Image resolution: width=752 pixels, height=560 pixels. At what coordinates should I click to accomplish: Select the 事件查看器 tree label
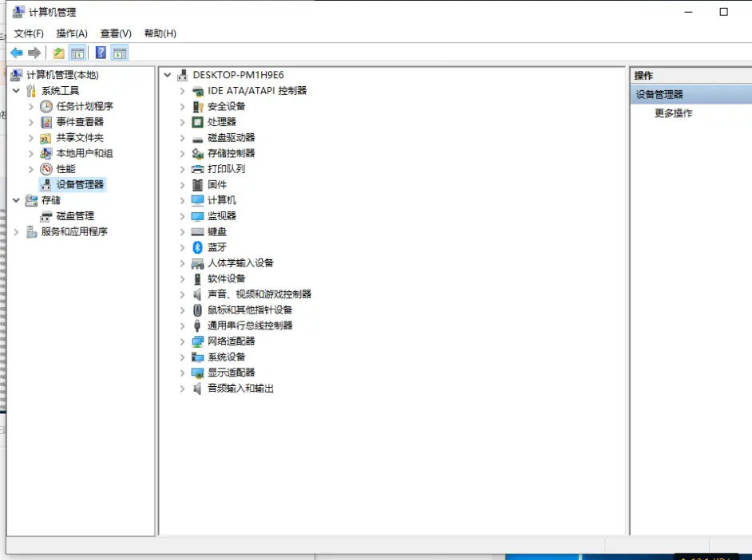coord(80,122)
